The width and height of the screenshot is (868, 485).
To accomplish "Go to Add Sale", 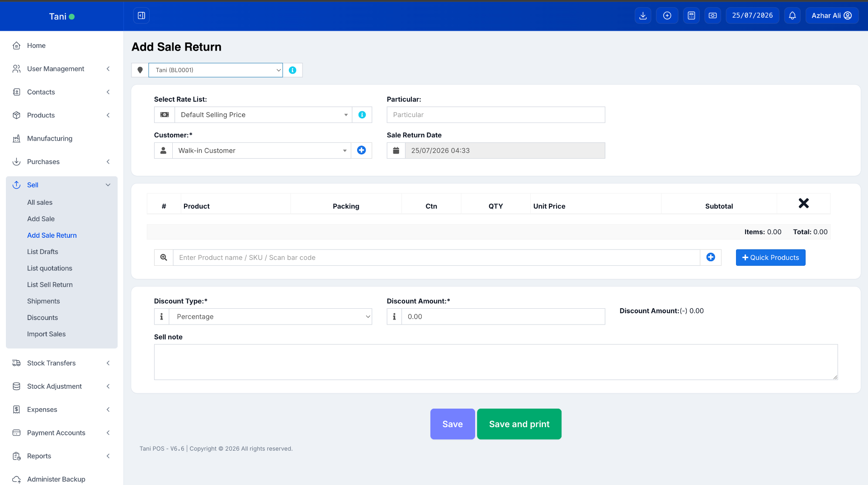I will pyautogui.click(x=41, y=219).
